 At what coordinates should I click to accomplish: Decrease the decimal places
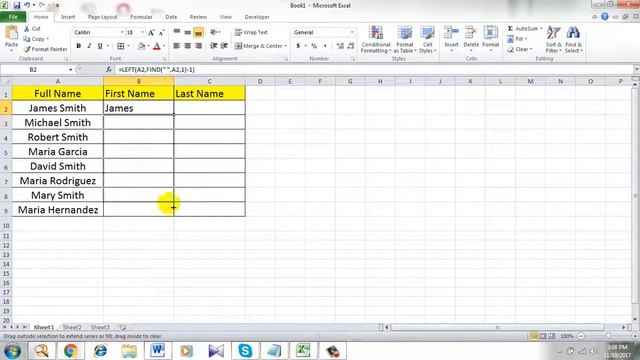point(351,46)
